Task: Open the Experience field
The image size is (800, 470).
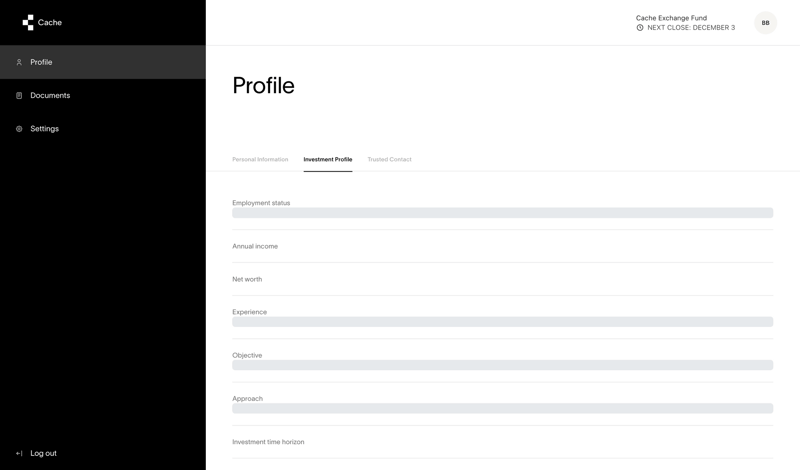Action: pos(502,321)
